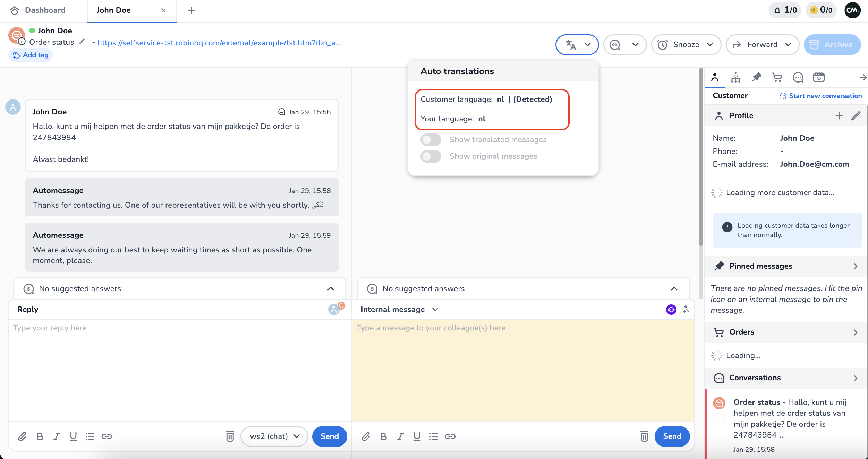
Task: Click the Archive button
Action: pyautogui.click(x=832, y=44)
